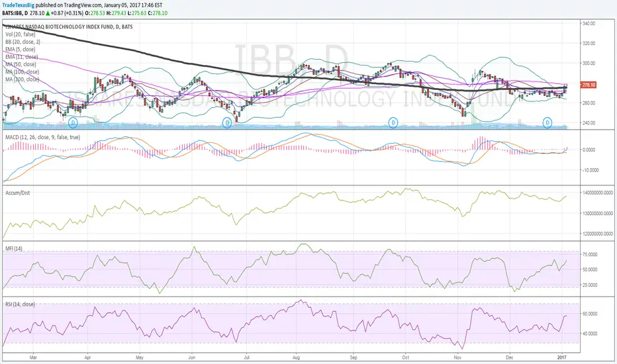Click the 240.00 price axis label
The height and width of the screenshot is (364, 617).
[589, 123]
